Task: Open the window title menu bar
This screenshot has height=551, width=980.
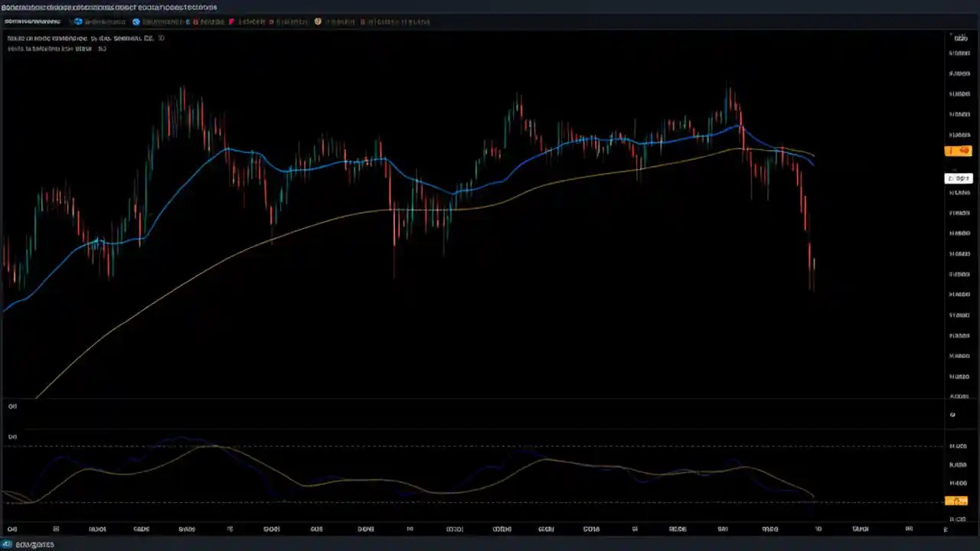Action: (107, 7)
